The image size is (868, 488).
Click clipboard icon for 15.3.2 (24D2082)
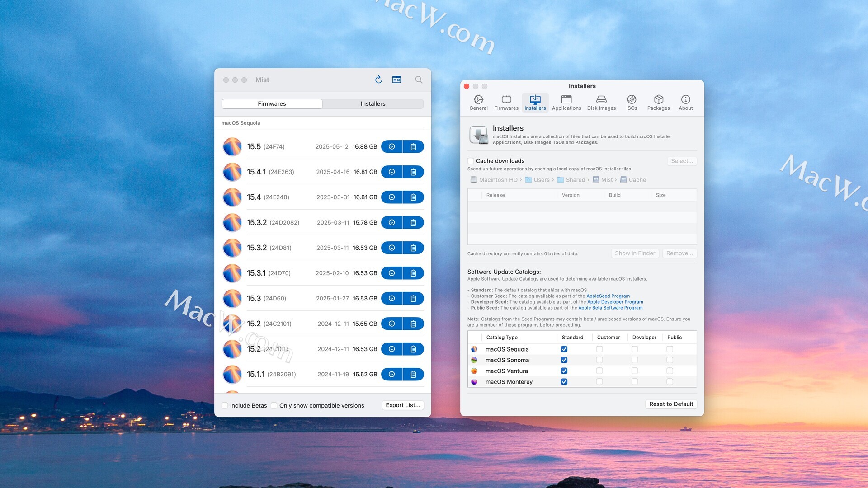413,222
